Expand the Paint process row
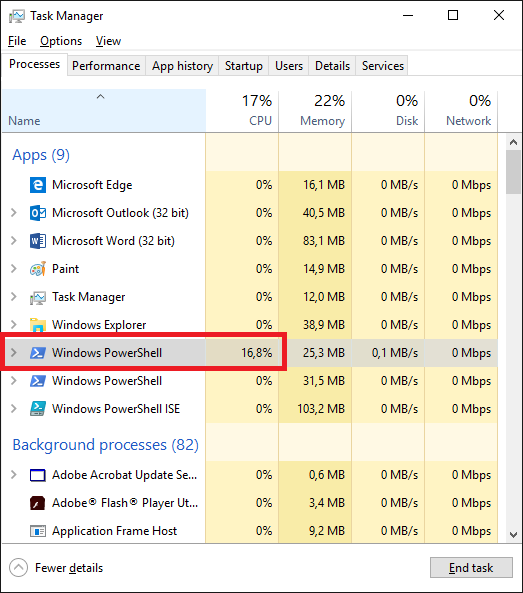 coord(14,269)
